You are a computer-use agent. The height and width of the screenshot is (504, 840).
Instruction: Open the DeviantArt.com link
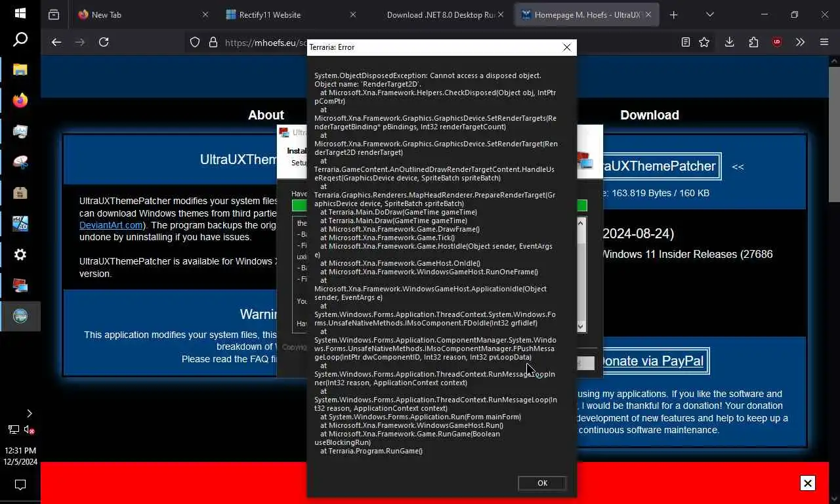click(111, 225)
